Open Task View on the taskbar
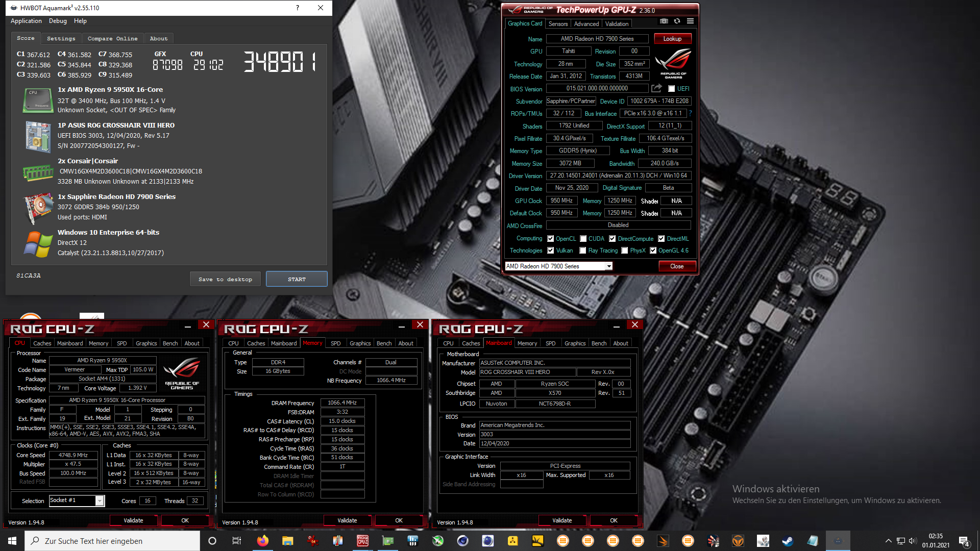The image size is (980, 551). tap(236, 541)
